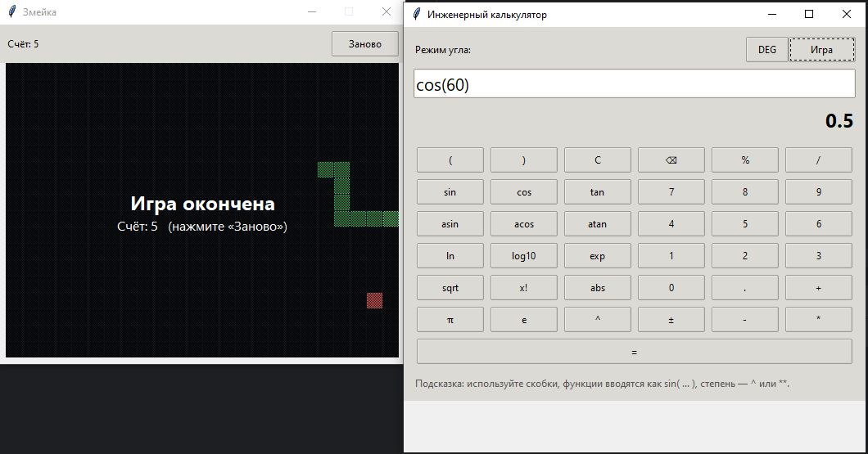Click the % percent button

[x=744, y=160]
